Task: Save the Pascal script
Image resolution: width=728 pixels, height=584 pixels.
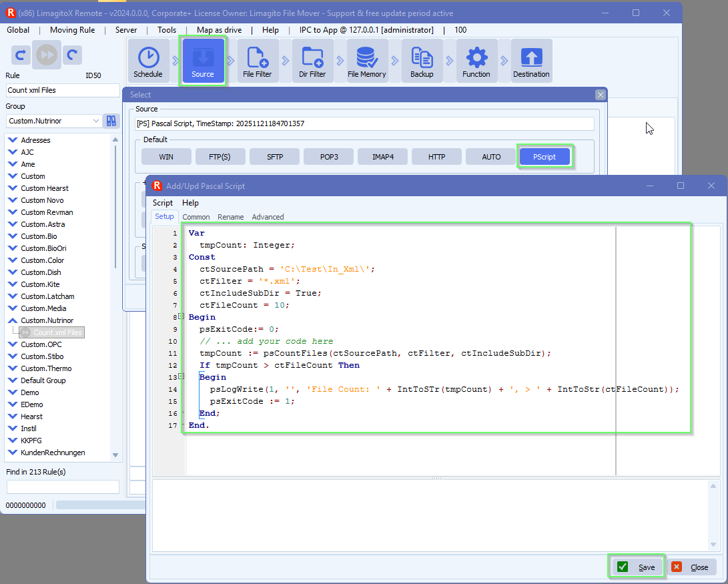Action: point(635,567)
